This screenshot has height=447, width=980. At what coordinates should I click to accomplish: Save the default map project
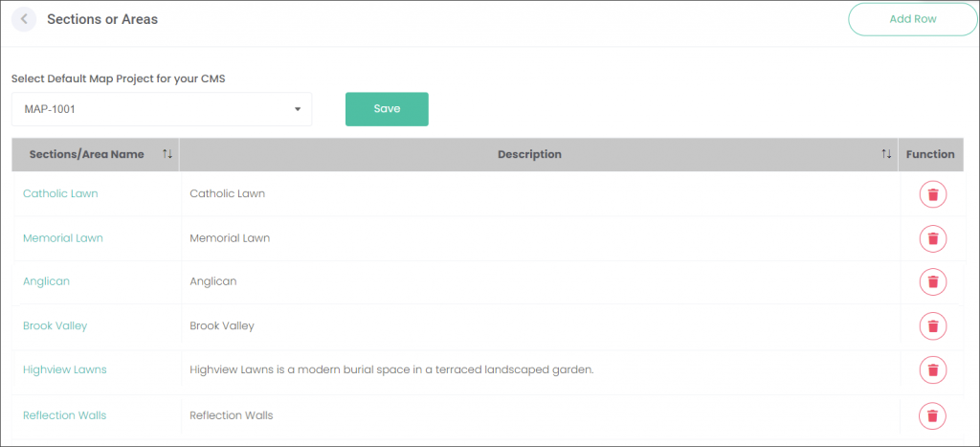[x=387, y=109]
